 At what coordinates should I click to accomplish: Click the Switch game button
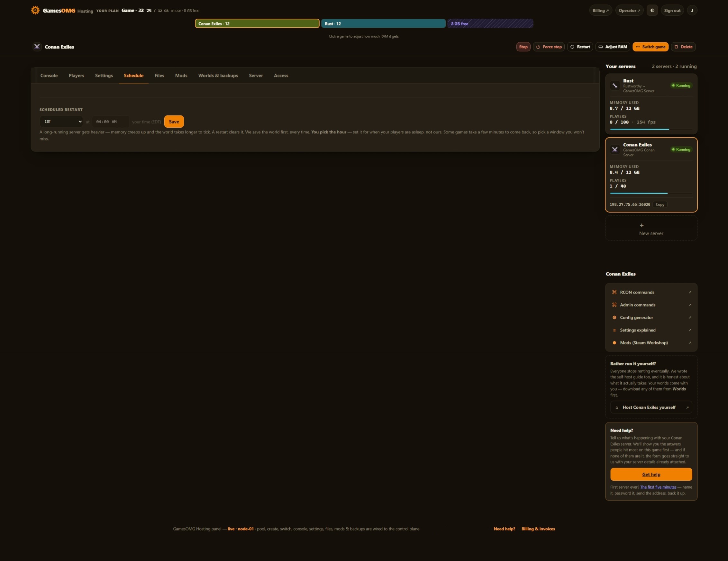pyautogui.click(x=651, y=47)
